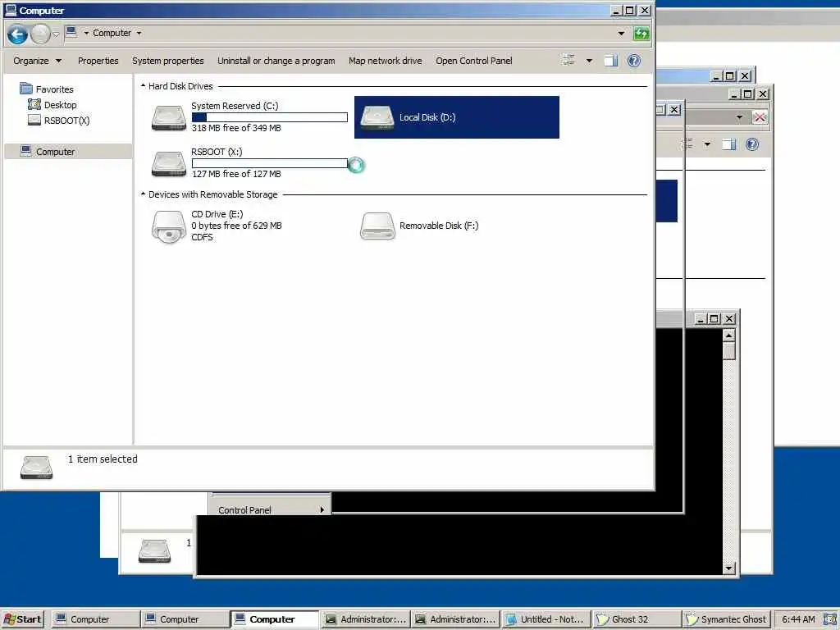Image resolution: width=840 pixels, height=630 pixels.
Task: Collapse Devices with Removable Storage group
Action: tap(143, 194)
